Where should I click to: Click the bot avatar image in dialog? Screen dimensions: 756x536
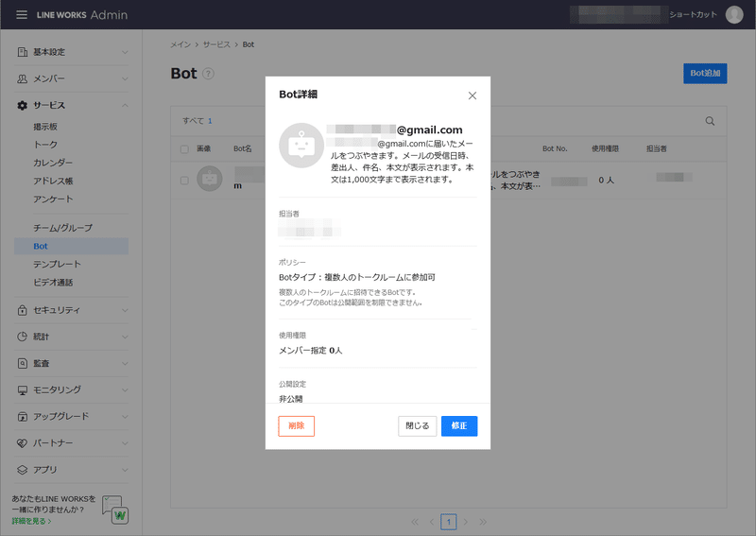click(x=301, y=146)
